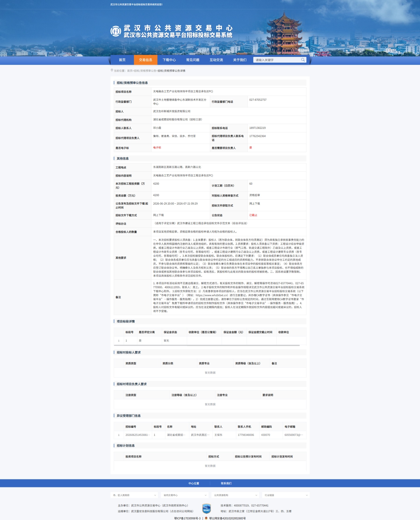Image resolution: width=420 pixels, height=520 pixels.
Task: Click the location pin icon before 当前位置
Action: [112, 70]
